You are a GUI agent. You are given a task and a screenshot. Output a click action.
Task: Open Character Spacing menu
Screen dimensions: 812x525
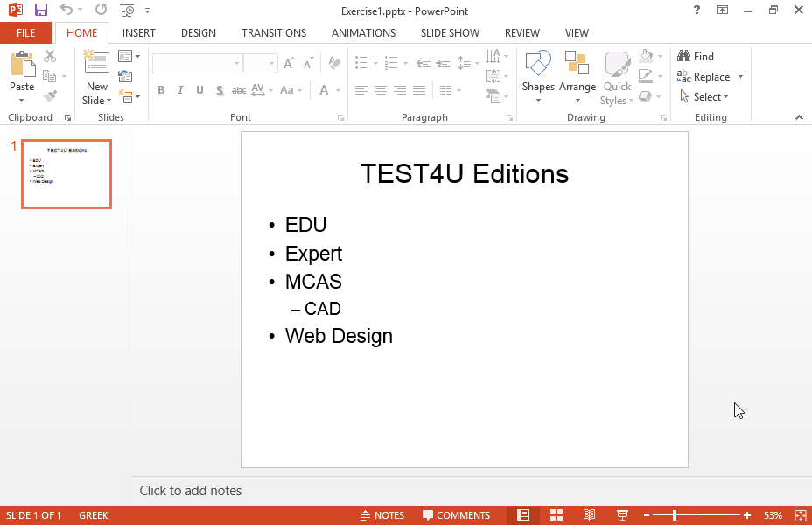coord(262,90)
